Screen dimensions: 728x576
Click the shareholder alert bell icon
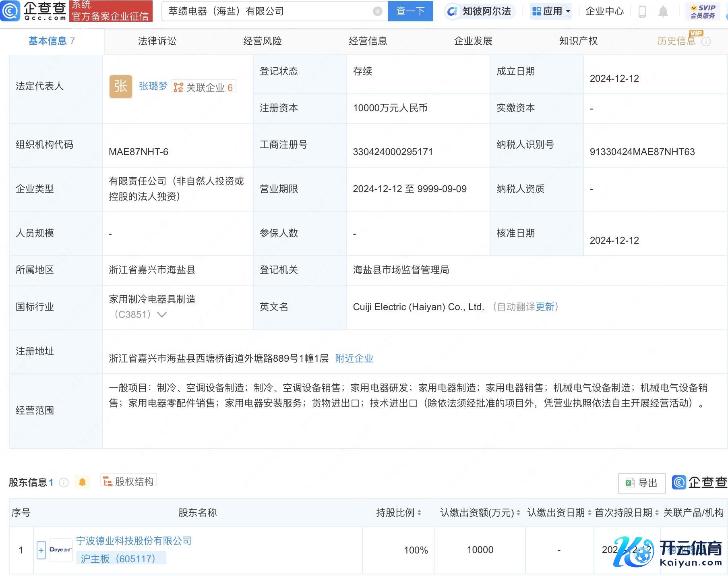(x=82, y=482)
